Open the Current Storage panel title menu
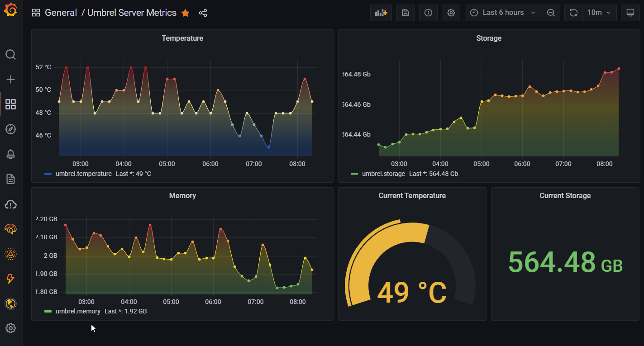Screen dimensions: 644x346 click(x=565, y=196)
